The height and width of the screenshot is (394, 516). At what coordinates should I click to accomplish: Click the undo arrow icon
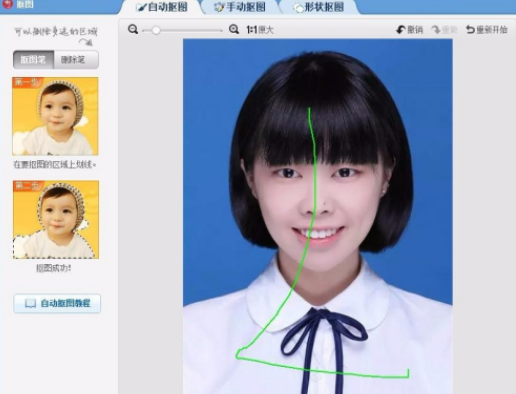click(x=401, y=30)
